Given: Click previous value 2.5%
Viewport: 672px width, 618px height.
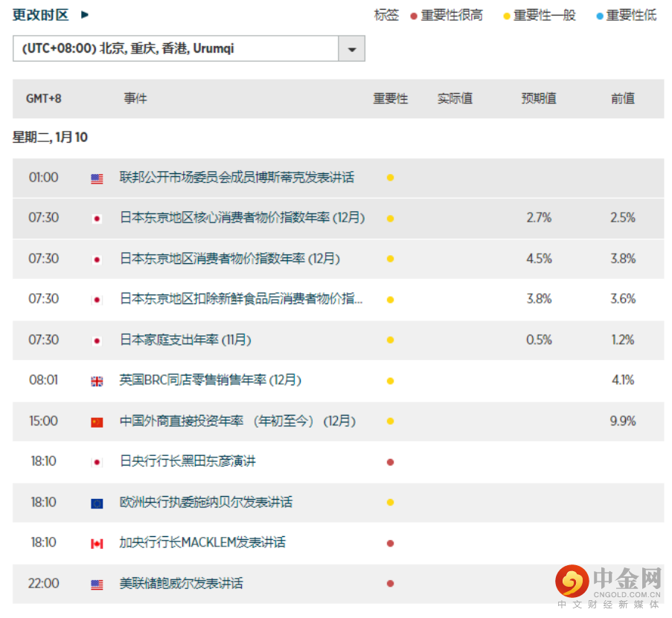Looking at the screenshot, I should click(623, 218).
